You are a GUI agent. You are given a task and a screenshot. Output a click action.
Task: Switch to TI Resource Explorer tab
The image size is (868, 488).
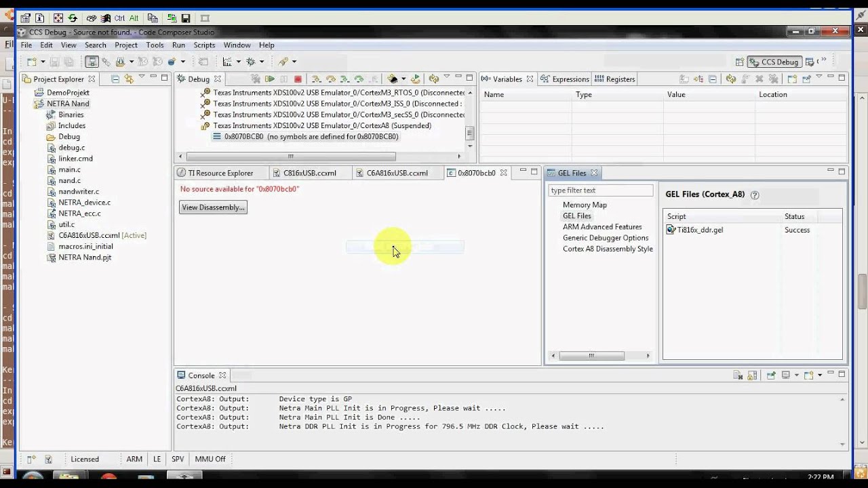(215, 173)
